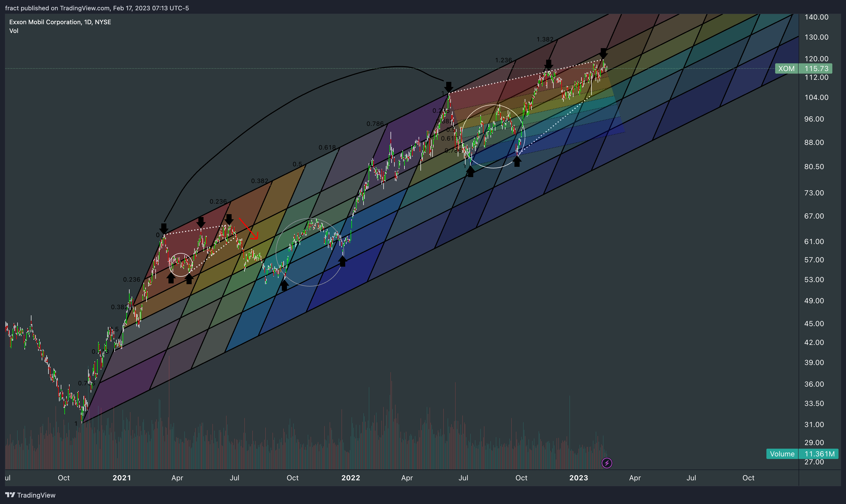This screenshot has height=504, width=846.
Task: Click the 53.00 price axis label
Action: (x=814, y=280)
